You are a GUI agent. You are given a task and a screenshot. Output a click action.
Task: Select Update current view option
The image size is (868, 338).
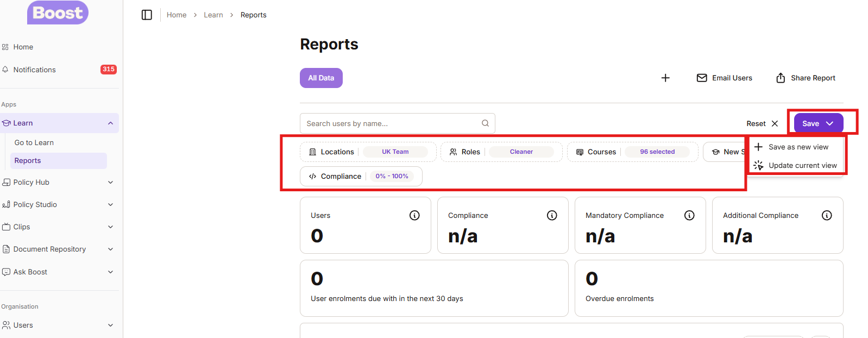(802, 166)
